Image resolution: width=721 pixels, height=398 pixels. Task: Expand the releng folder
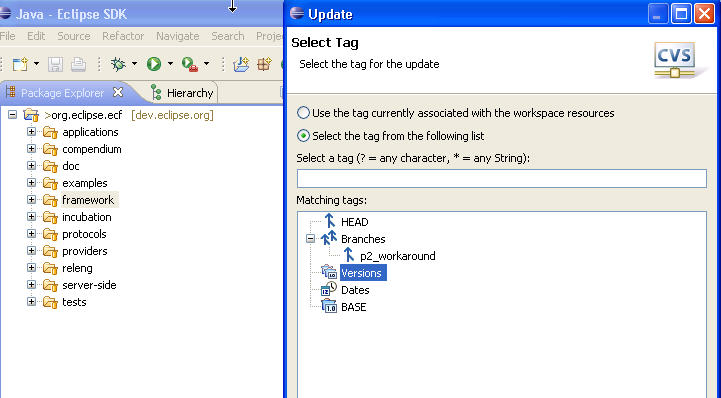coord(31,268)
